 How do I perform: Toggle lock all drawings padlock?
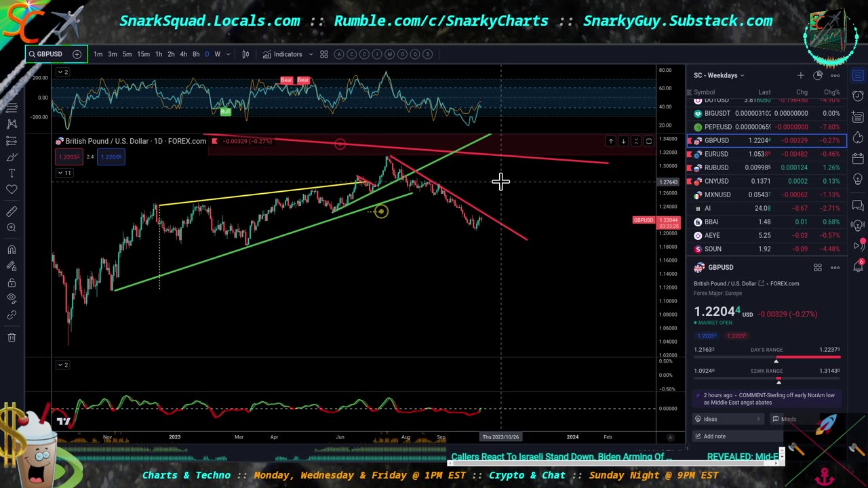(12, 282)
